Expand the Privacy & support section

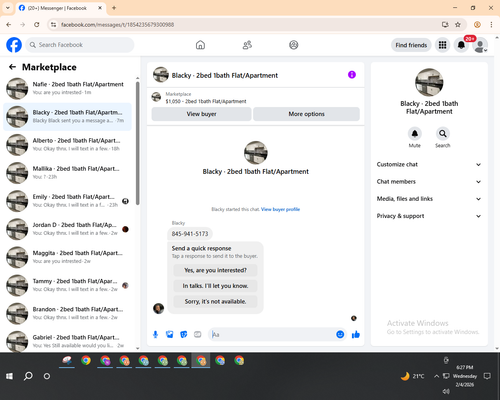click(429, 216)
